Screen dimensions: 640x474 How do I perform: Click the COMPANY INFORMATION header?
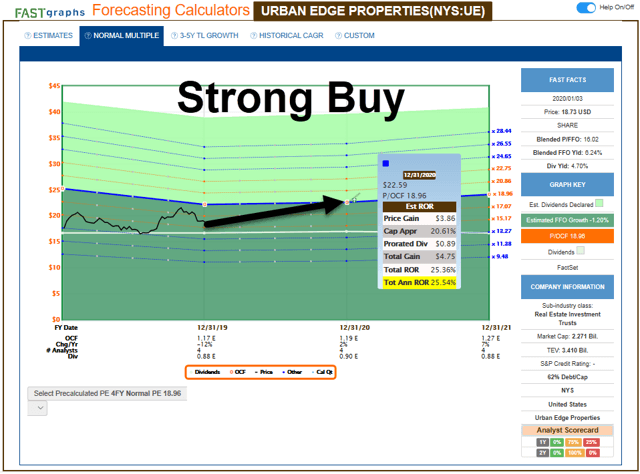coord(567,287)
